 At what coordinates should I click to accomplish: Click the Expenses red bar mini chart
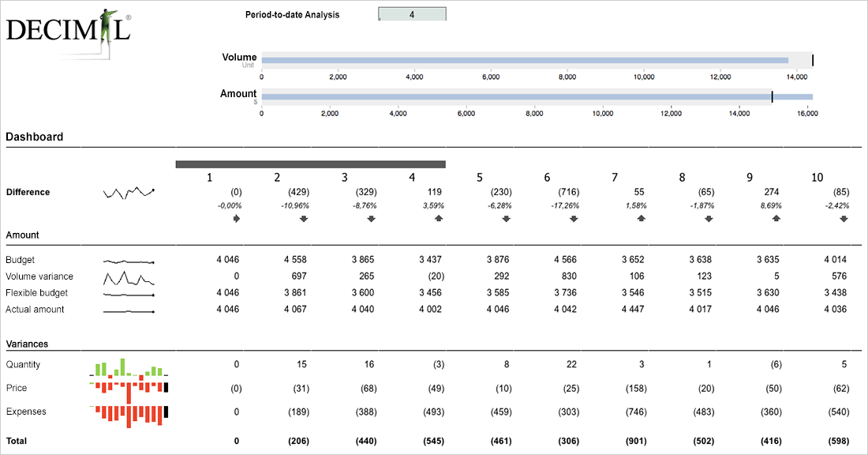point(129,416)
